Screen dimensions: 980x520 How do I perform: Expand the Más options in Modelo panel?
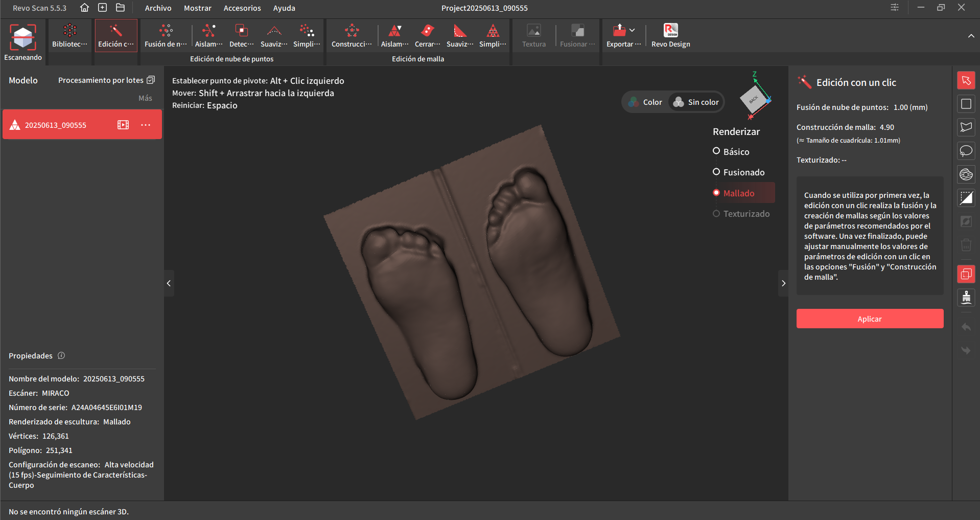145,98
